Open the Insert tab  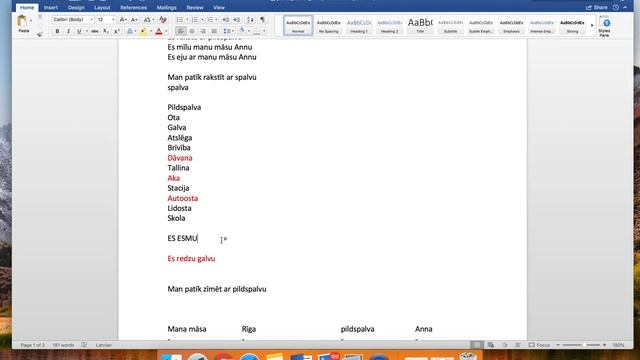[51, 7]
